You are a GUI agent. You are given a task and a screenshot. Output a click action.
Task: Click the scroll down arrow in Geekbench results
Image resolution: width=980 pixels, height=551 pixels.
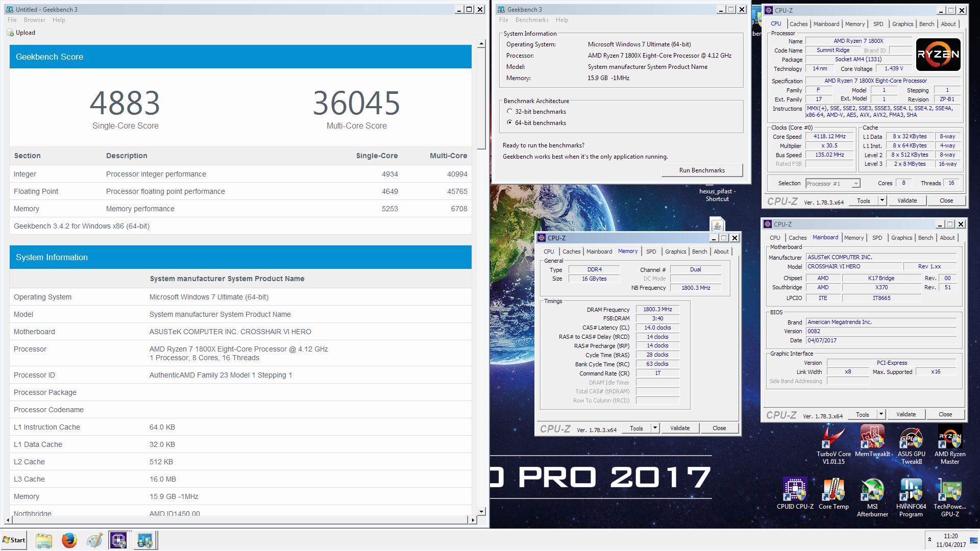click(481, 511)
